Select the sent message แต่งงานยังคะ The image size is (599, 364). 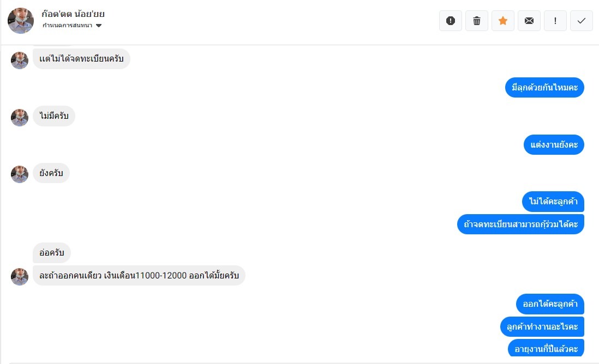coord(554,145)
